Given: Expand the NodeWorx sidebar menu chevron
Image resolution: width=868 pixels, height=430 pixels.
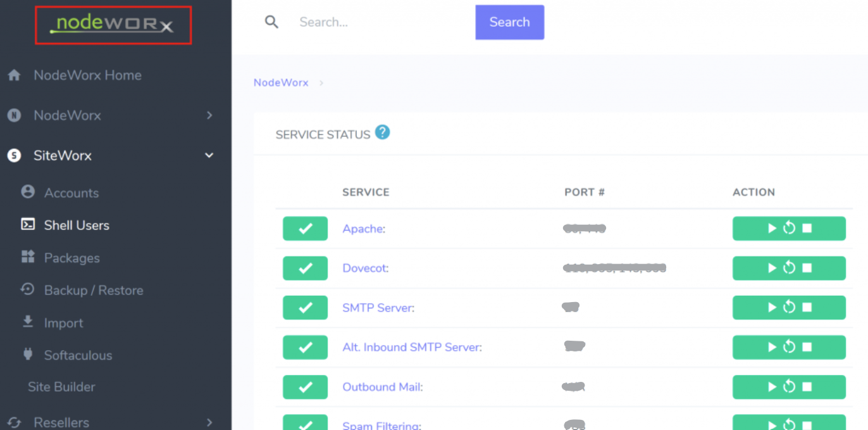Looking at the screenshot, I should click(209, 115).
